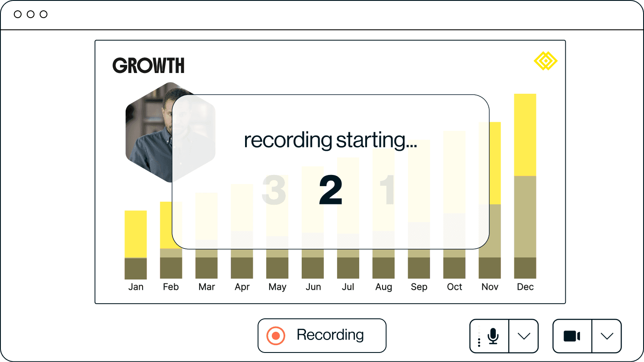The image size is (644, 362).
Task: Click the faded countdown number 3
Action: coord(274,190)
